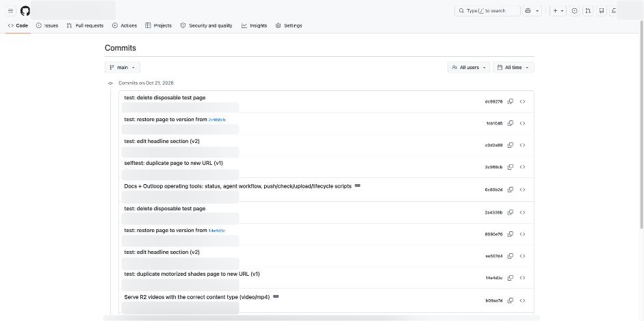Go to GitHub home via Octocat logo
This screenshot has width=644, height=321.
(25, 11)
